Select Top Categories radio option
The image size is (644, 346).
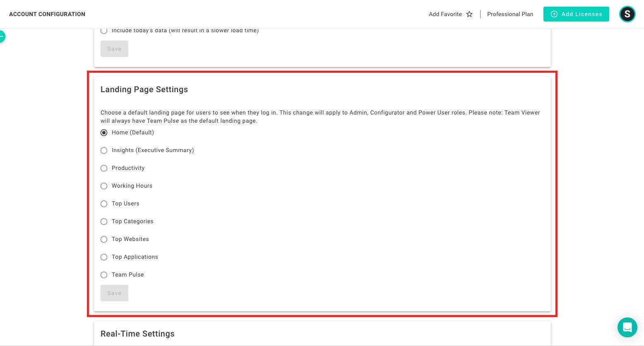coord(104,222)
